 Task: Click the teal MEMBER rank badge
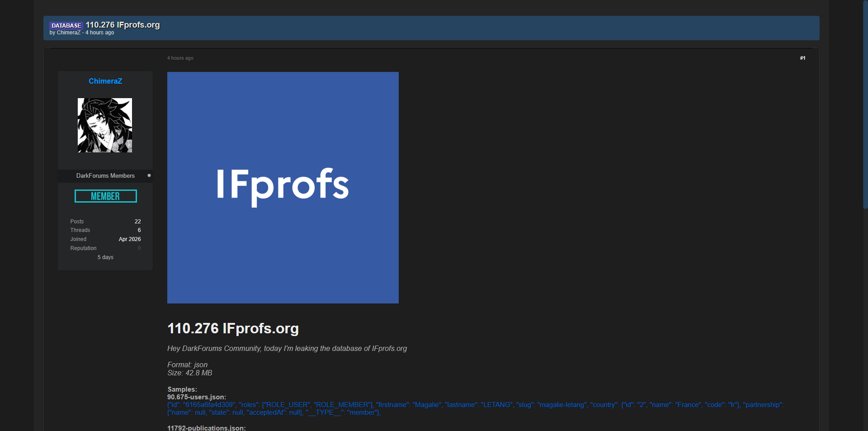pos(105,196)
